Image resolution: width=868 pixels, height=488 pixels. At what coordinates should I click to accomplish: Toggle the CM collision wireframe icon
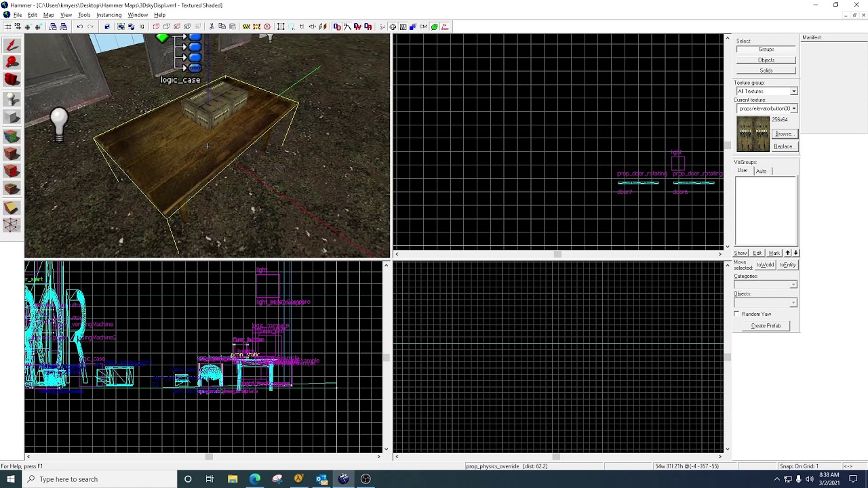click(x=423, y=26)
